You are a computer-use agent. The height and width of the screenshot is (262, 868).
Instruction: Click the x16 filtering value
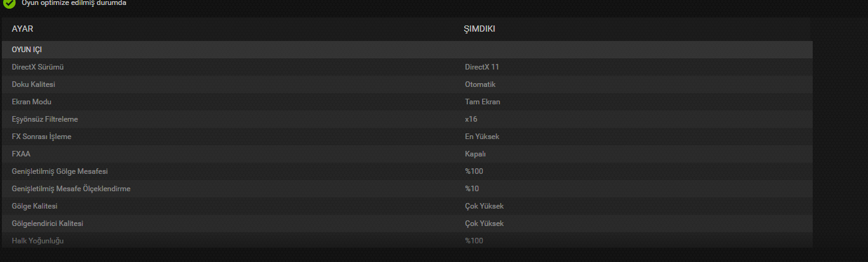[471, 119]
